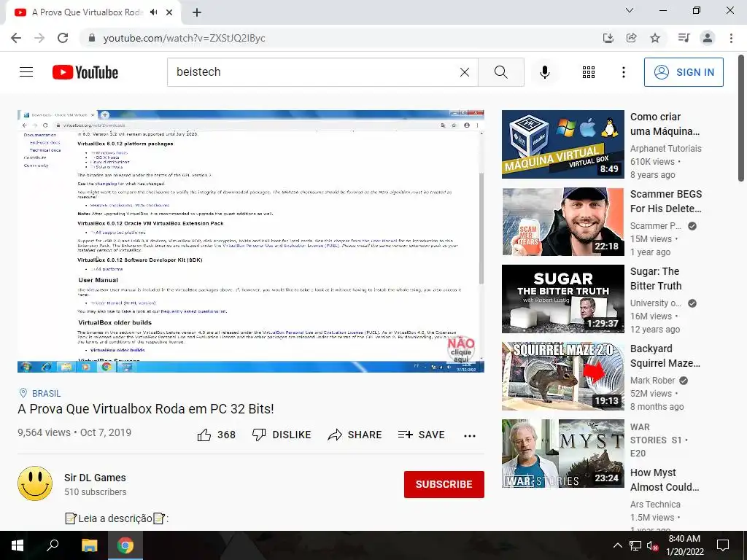Install app icon in address bar
This screenshot has width=747, height=560.
(608, 38)
